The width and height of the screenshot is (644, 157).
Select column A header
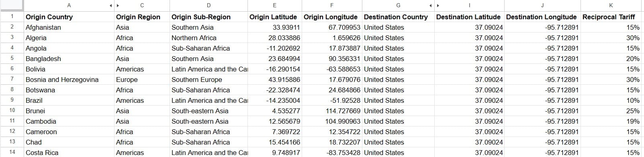click(x=69, y=6)
